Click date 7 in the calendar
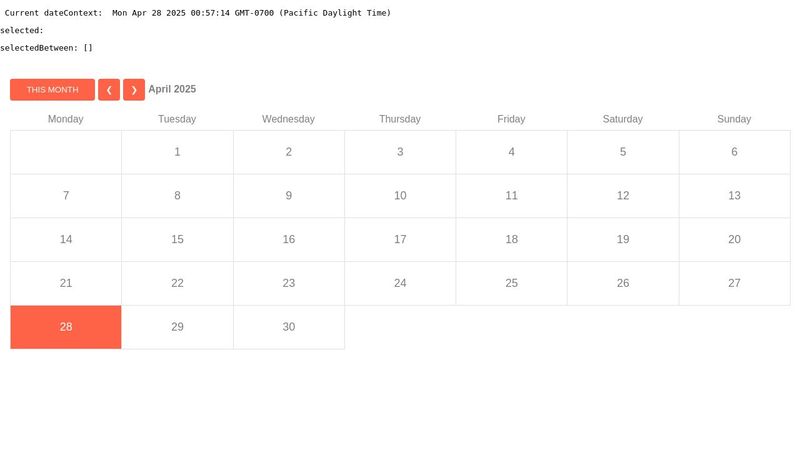This screenshot has height=450, width=800. (x=66, y=196)
